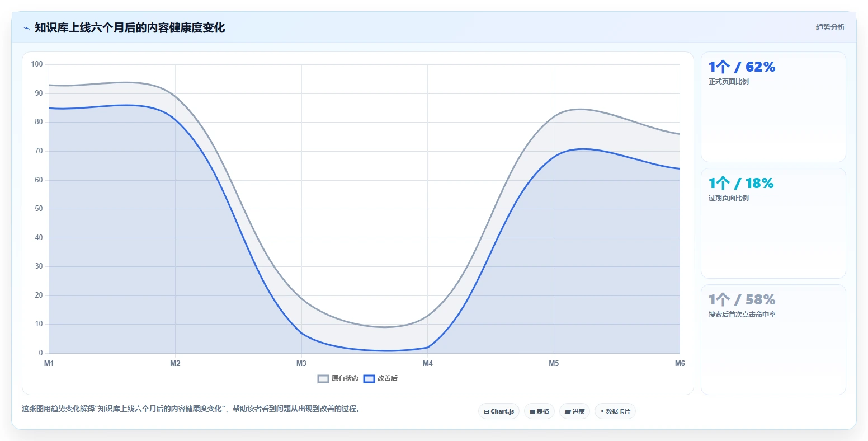Image resolution: width=868 pixels, height=441 pixels.
Task: Click the 1个 / 58% value text
Action: pyautogui.click(x=742, y=300)
